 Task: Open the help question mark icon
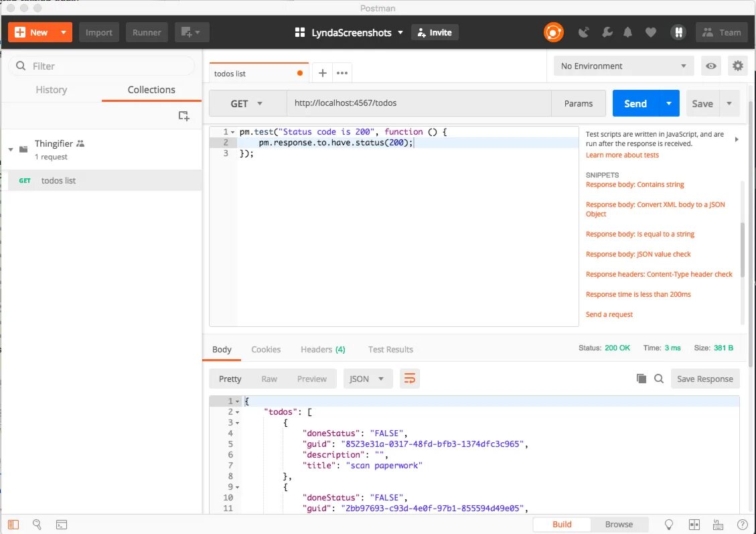click(743, 525)
